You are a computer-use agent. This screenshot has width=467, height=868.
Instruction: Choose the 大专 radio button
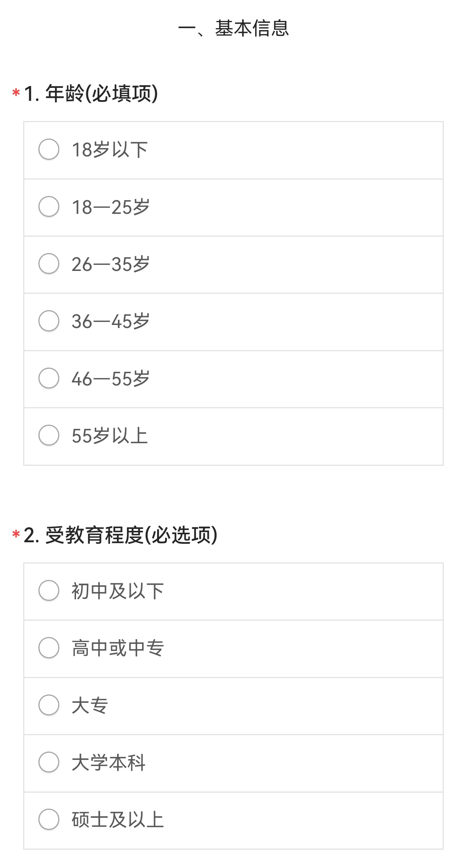[x=49, y=705]
